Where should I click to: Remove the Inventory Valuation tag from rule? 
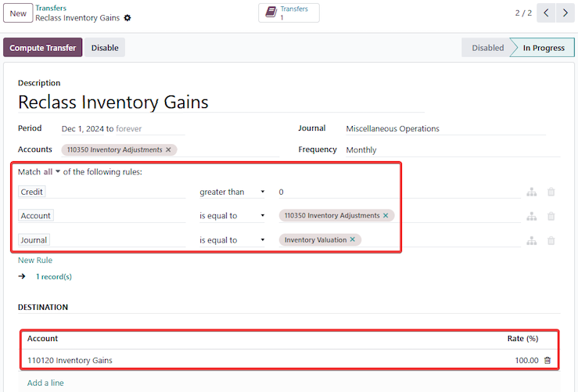[x=353, y=240]
